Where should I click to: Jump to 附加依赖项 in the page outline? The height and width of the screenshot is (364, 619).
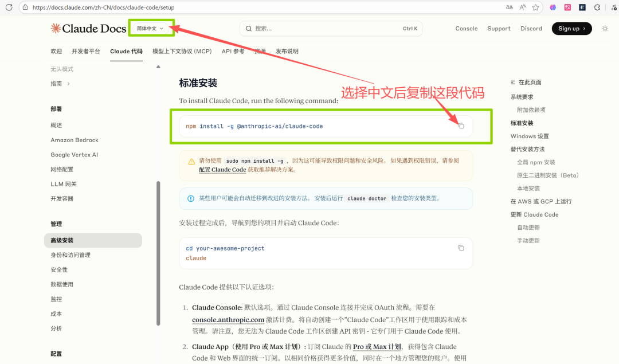click(531, 110)
